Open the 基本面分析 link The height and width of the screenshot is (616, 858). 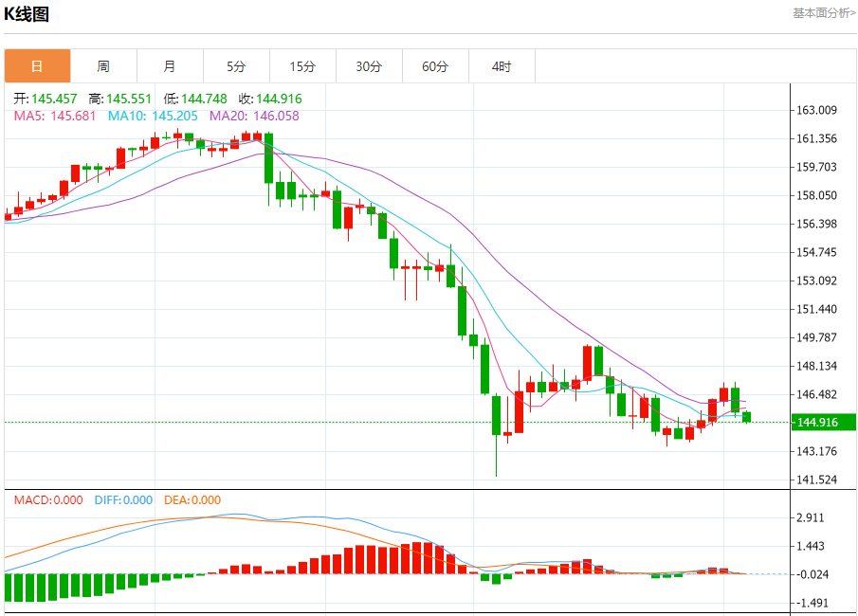point(824,13)
